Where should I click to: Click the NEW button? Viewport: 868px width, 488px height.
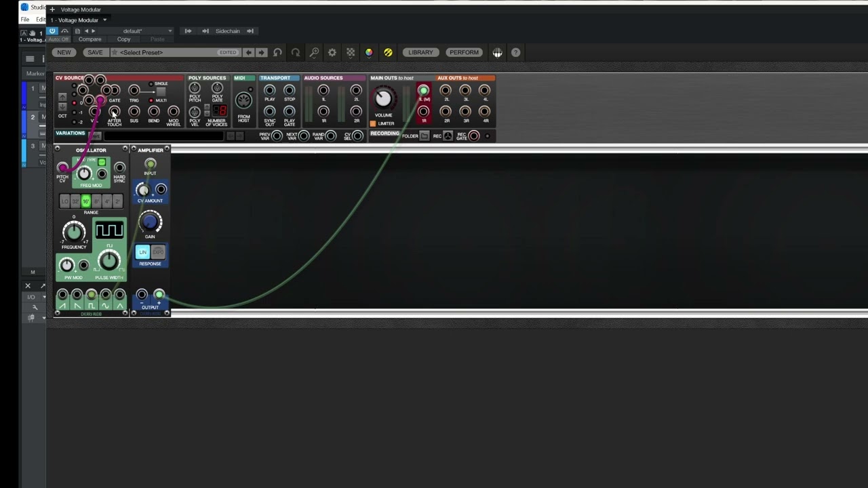[64, 52]
